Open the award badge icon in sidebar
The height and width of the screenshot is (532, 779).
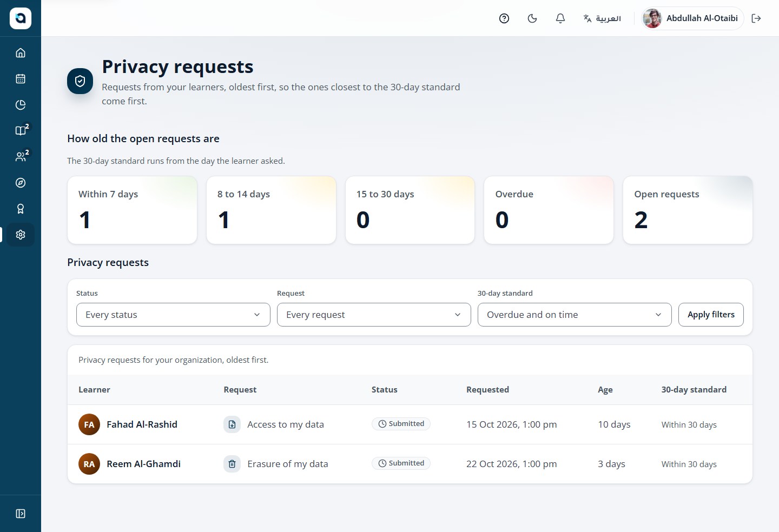[21, 209]
